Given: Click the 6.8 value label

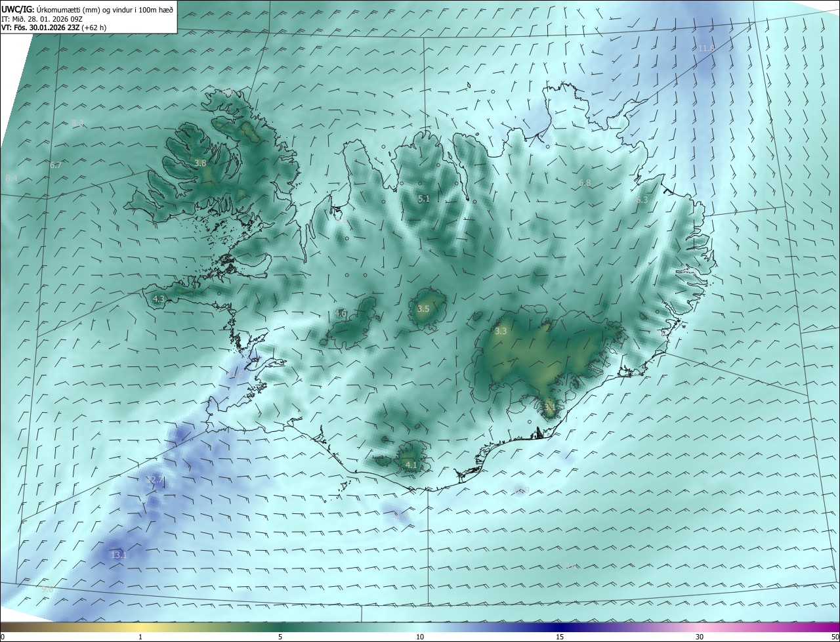Looking at the screenshot, I should [x=585, y=183].
